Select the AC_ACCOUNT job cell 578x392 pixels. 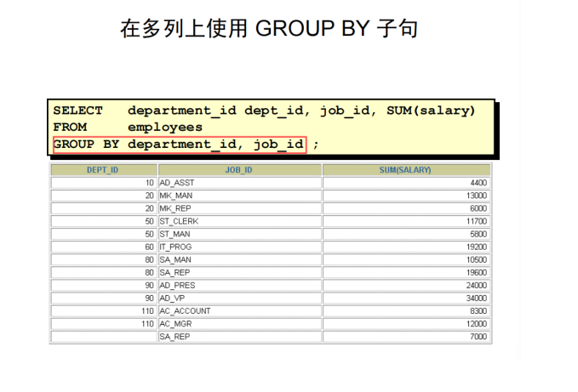click(x=239, y=311)
